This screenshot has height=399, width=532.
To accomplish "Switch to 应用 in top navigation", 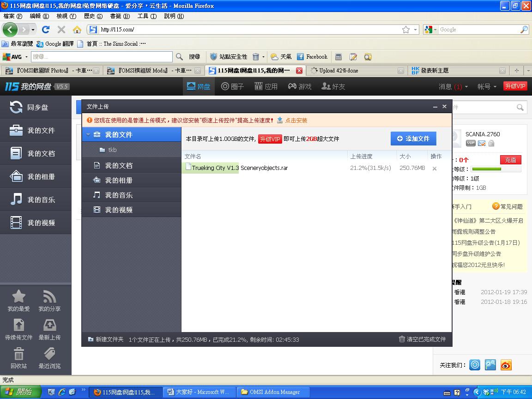I will click(x=266, y=86).
